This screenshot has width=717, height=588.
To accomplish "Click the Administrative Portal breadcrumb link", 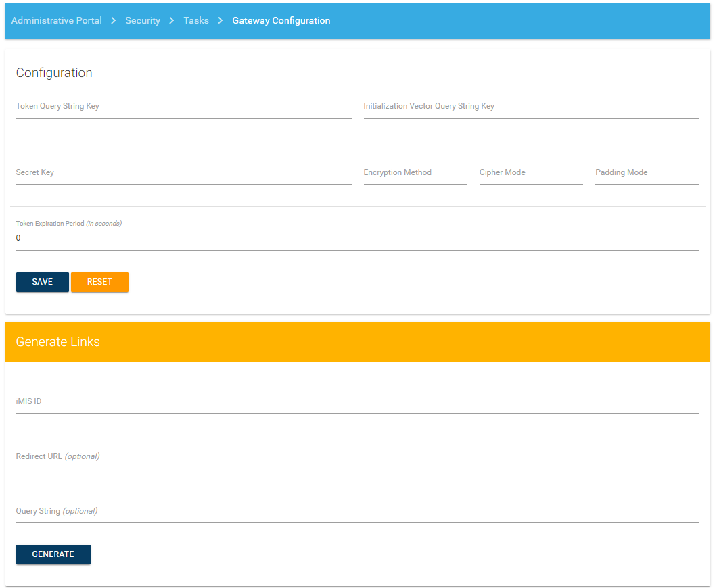I will tap(57, 21).
